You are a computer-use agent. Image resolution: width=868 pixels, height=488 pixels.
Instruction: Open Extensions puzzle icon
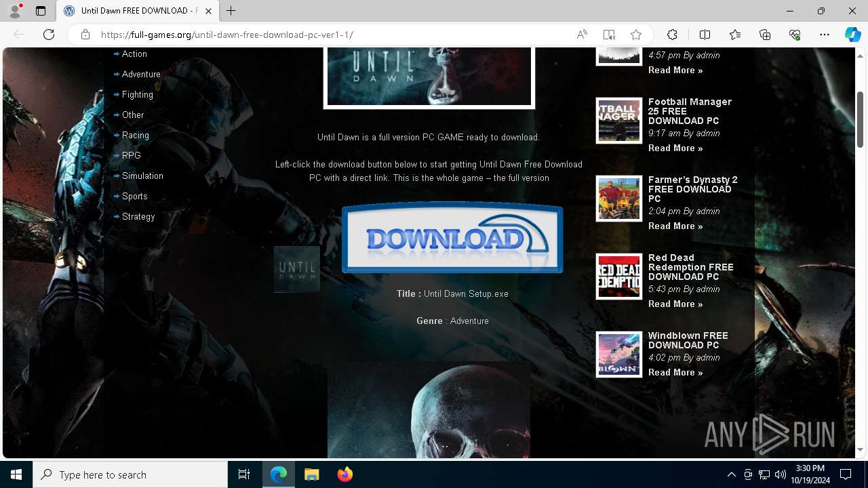pos(672,35)
